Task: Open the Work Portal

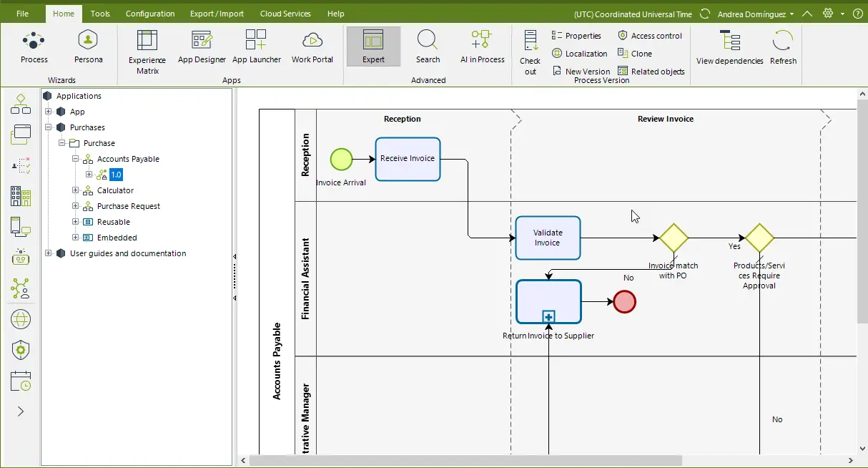Action: coord(312,47)
